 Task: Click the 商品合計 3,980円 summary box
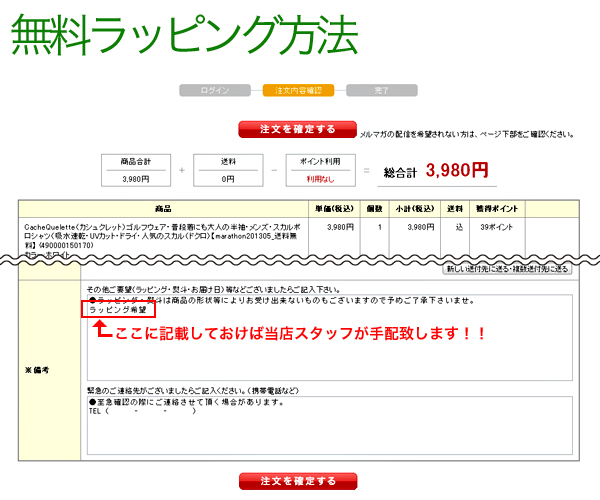point(140,171)
